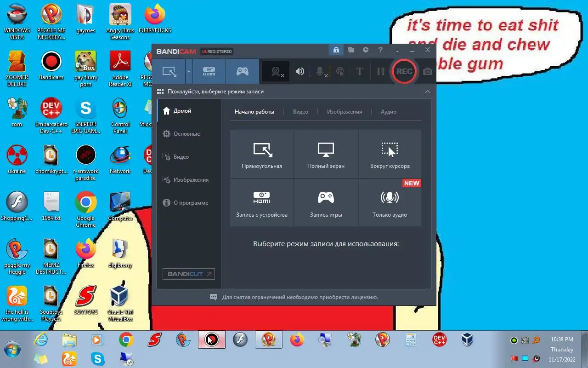Switch to the Аудио tab
588x368 pixels.
coord(389,112)
